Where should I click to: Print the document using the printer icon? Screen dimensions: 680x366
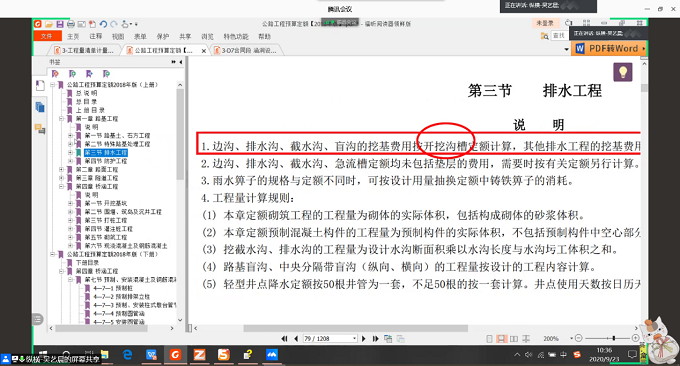tap(71, 24)
